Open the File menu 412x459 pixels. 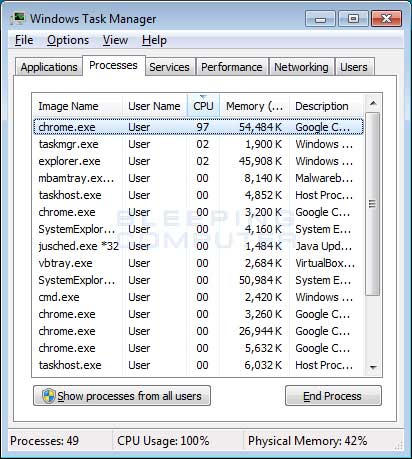pos(24,40)
